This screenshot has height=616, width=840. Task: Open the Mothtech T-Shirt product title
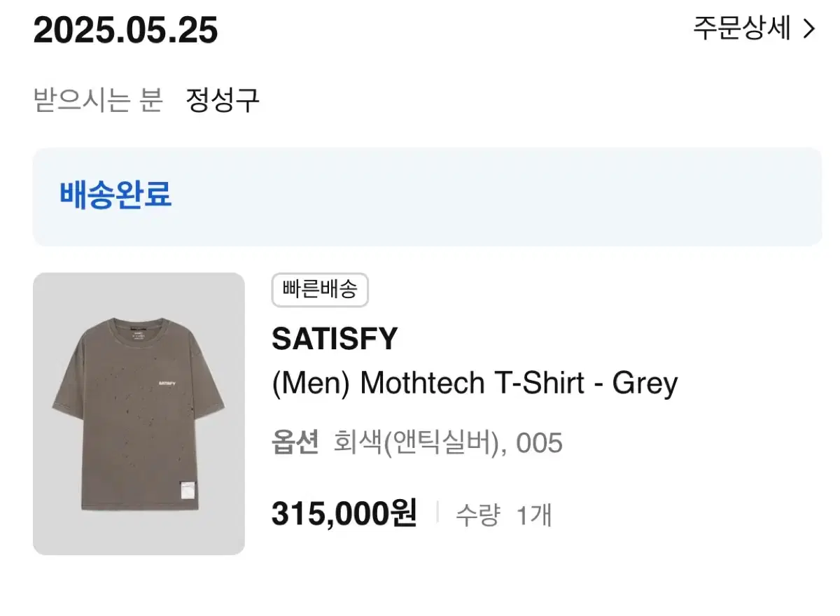(475, 383)
